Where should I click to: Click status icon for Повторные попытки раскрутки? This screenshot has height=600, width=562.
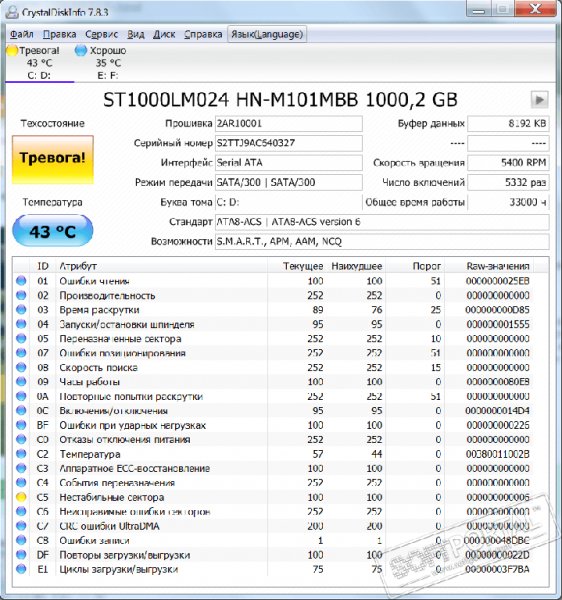coord(21,396)
